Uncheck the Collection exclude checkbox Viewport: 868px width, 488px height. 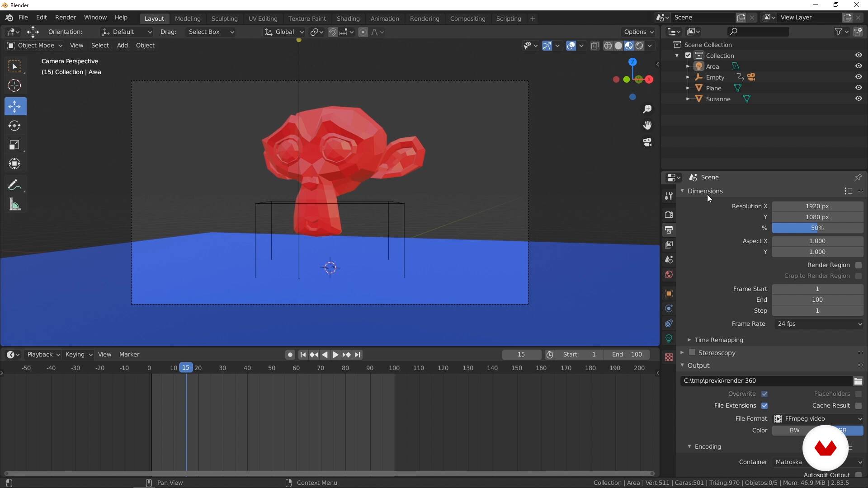click(x=688, y=56)
